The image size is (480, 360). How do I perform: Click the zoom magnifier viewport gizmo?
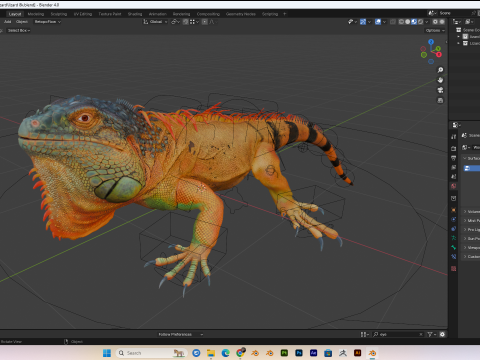(440, 70)
